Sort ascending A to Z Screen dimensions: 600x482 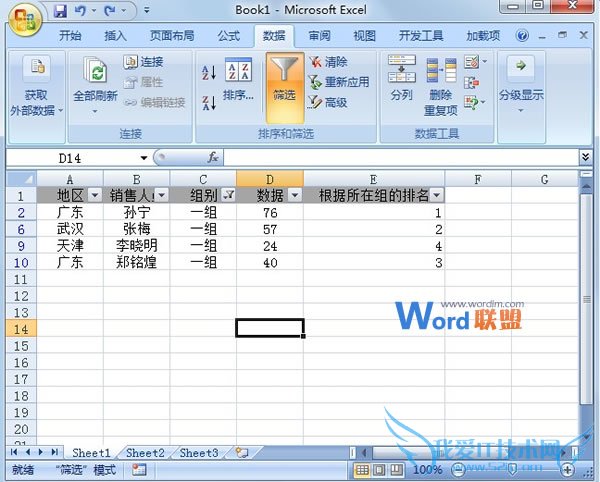coord(209,72)
